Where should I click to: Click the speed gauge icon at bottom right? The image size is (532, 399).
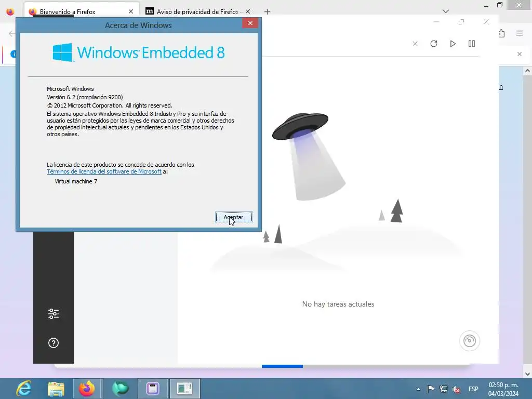470,341
